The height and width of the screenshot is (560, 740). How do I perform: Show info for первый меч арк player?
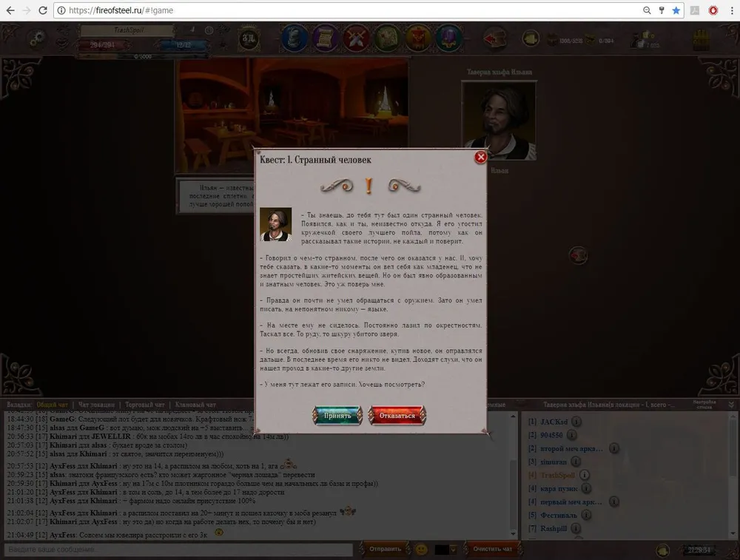(613, 502)
